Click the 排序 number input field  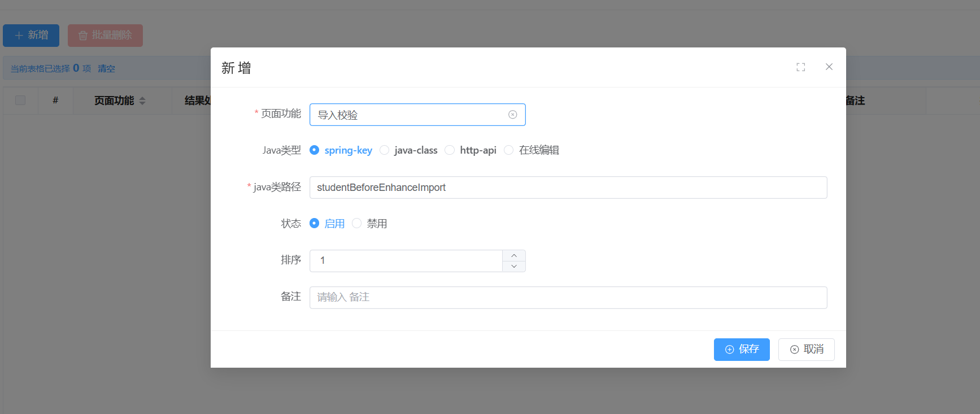coord(406,261)
